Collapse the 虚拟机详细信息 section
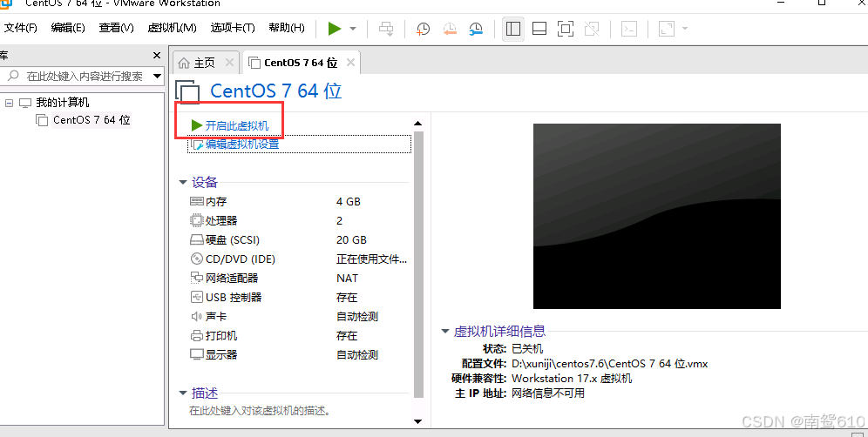 click(x=444, y=332)
